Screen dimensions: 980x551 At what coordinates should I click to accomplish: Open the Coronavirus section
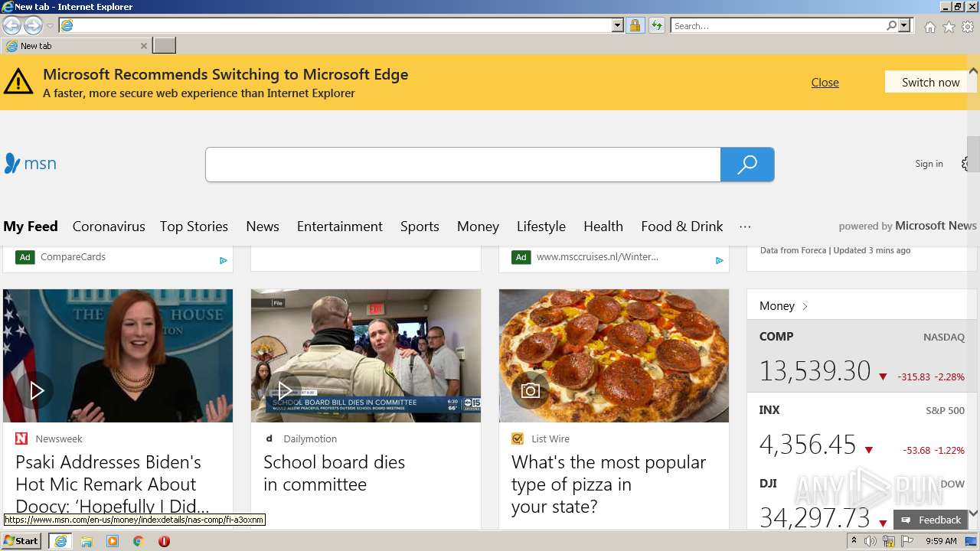click(x=109, y=227)
